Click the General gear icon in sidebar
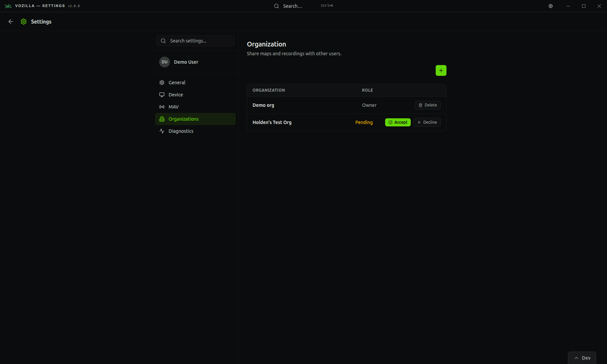This screenshot has height=364, width=607. 162,83
